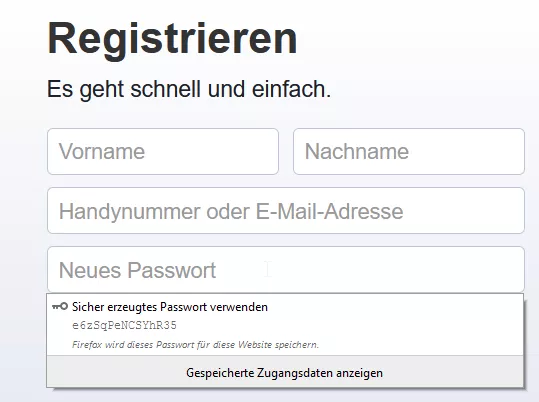The width and height of the screenshot is (539, 402).
Task: Click the Firefox password saving note
Action: 195,345
